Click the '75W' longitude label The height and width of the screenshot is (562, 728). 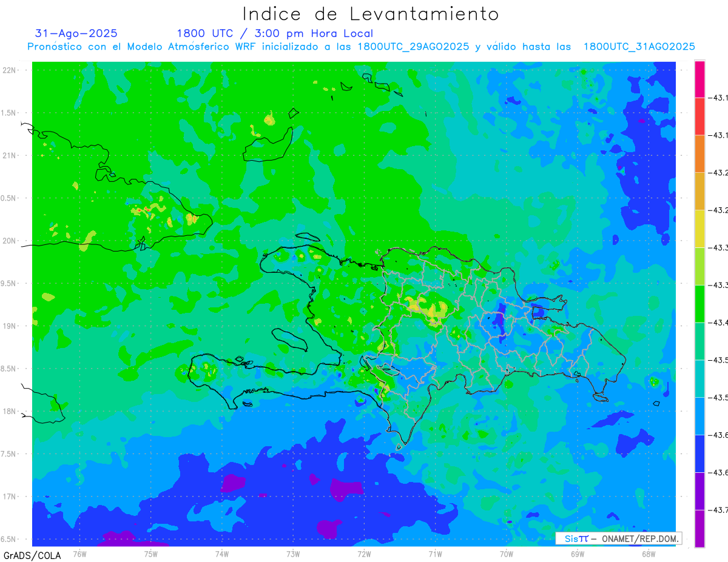coord(150,554)
